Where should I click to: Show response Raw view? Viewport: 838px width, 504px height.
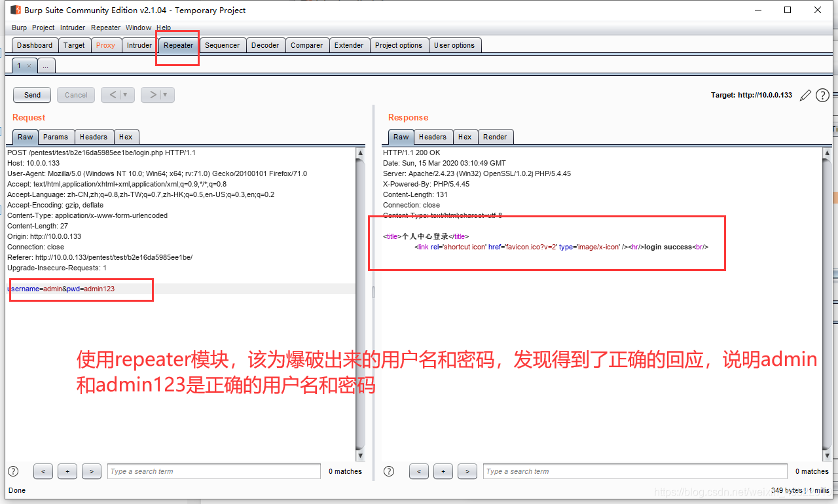401,137
